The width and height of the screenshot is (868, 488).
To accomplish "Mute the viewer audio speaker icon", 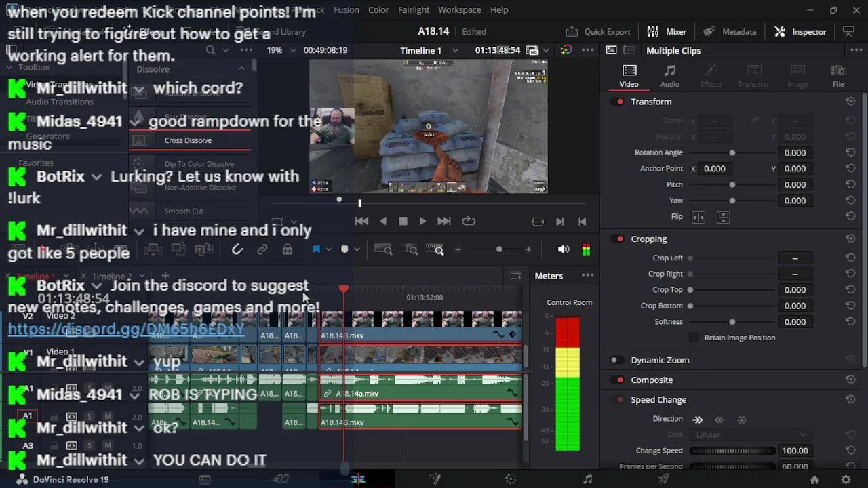I will click(564, 250).
